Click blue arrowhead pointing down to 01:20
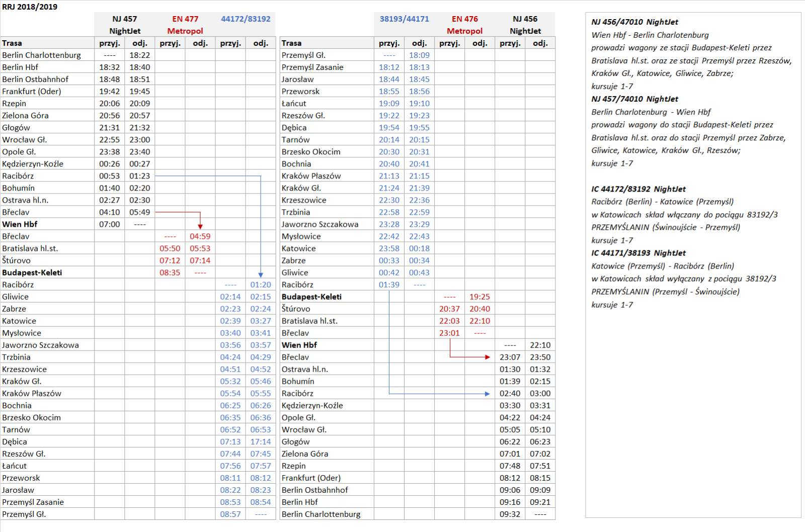The image size is (805, 532). (261, 275)
